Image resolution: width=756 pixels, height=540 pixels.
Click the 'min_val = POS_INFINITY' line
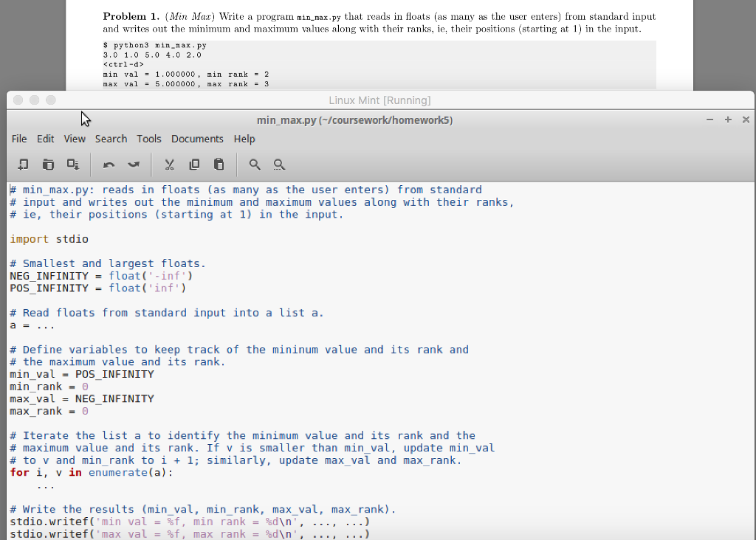click(x=82, y=374)
